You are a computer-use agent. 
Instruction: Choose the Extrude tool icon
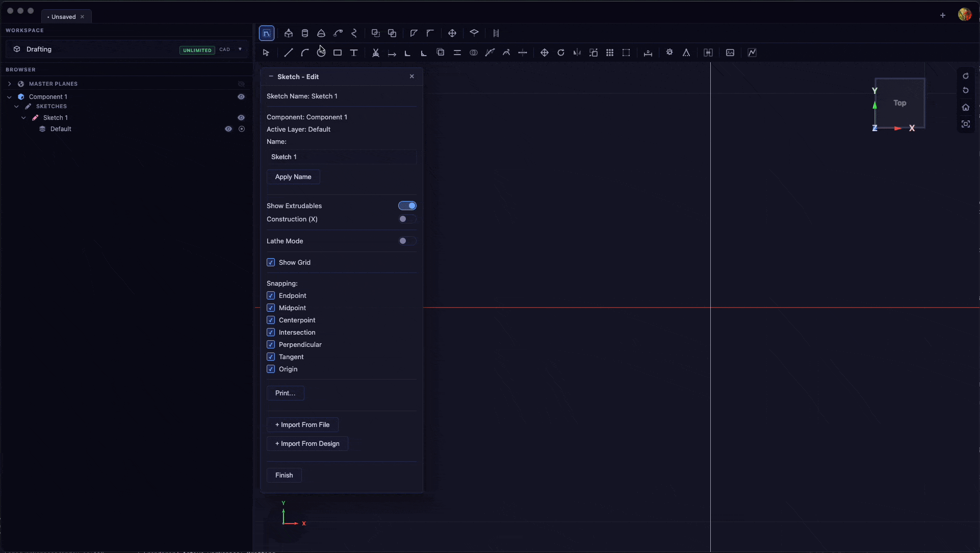tap(289, 33)
